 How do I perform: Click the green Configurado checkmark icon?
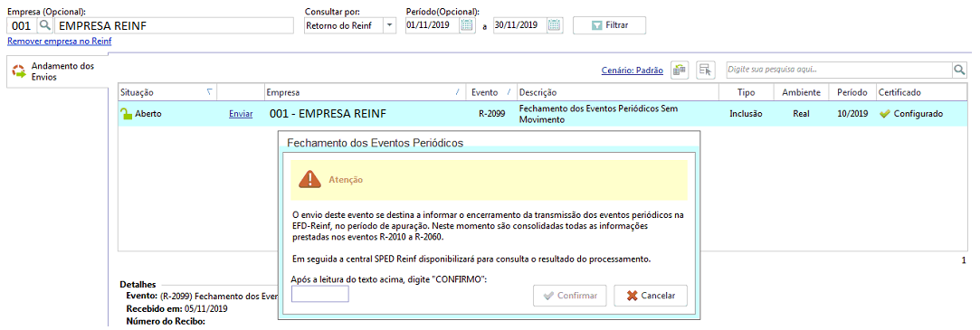[884, 115]
